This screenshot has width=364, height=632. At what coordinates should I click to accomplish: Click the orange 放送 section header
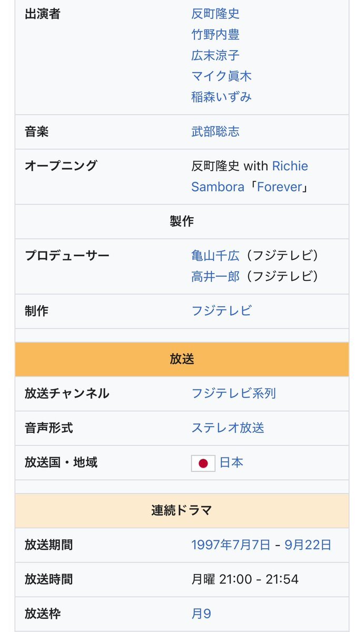[x=182, y=359]
